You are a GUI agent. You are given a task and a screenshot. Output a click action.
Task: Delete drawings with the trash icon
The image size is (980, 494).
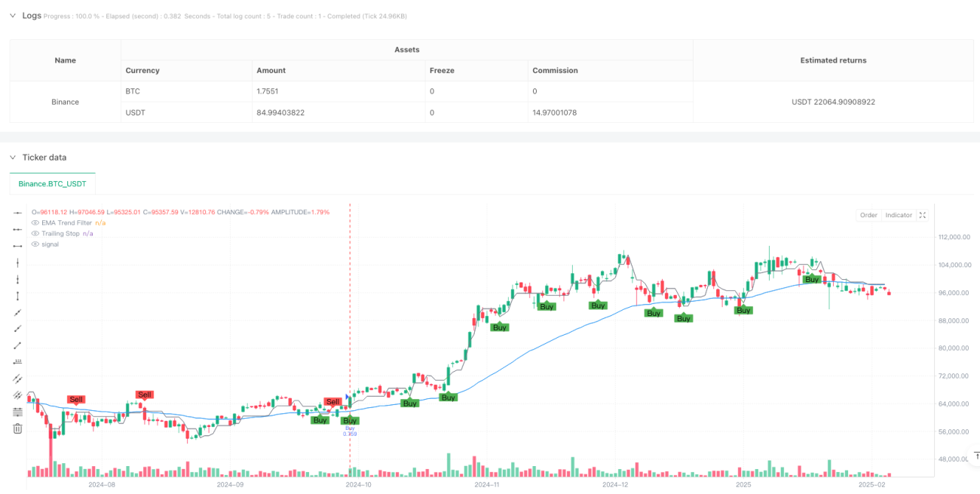[17, 428]
